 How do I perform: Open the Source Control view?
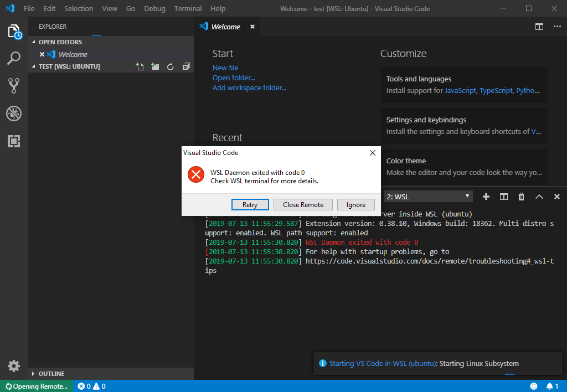click(x=13, y=86)
